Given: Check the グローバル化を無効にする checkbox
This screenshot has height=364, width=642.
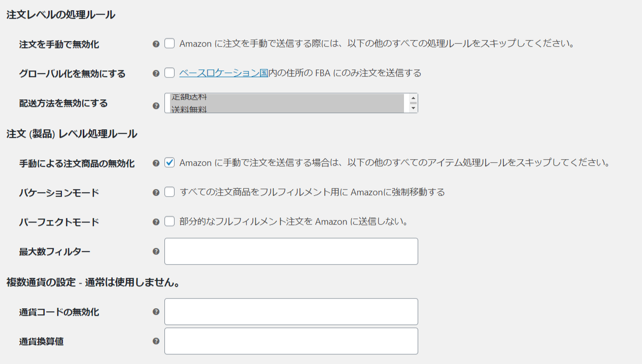Looking at the screenshot, I should (x=170, y=73).
